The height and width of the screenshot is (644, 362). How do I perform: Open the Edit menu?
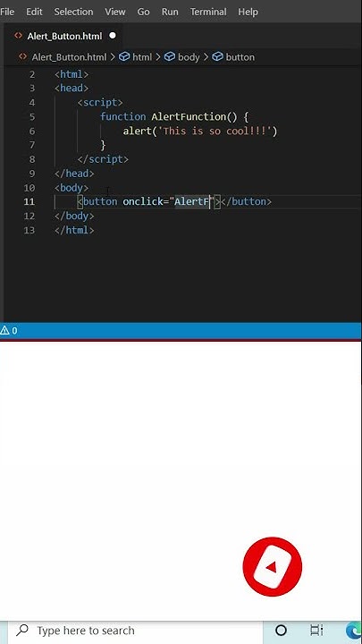[34, 12]
